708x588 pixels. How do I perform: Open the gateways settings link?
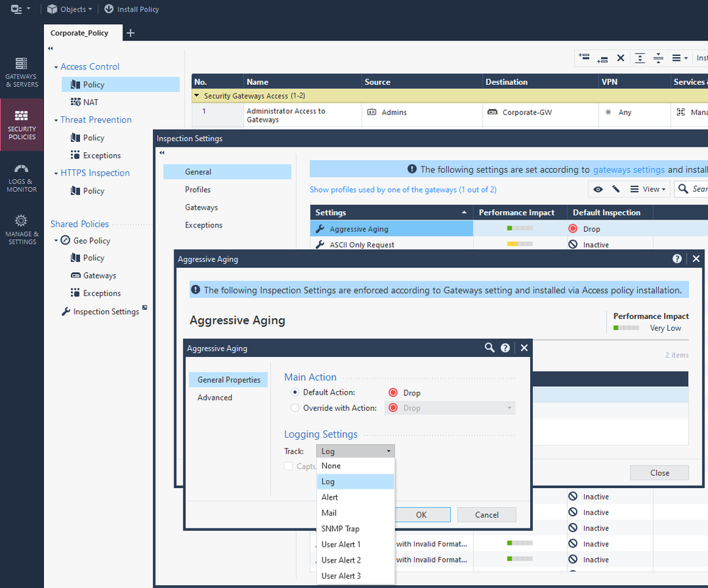(629, 169)
